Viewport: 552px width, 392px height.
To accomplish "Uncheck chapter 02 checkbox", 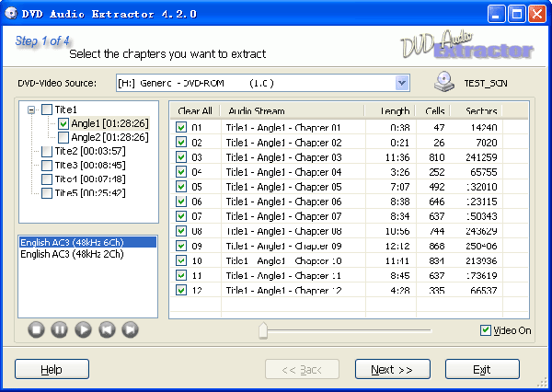I will 181,143.
